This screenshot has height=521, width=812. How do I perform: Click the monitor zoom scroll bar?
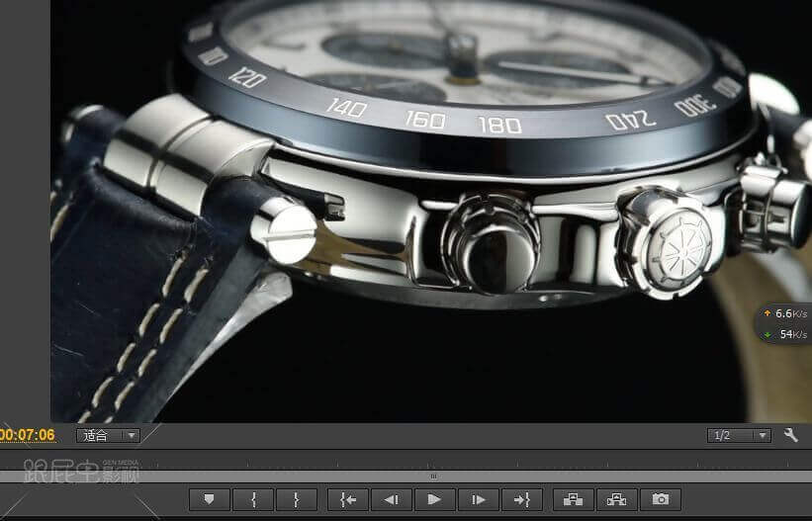coord(433,477)
